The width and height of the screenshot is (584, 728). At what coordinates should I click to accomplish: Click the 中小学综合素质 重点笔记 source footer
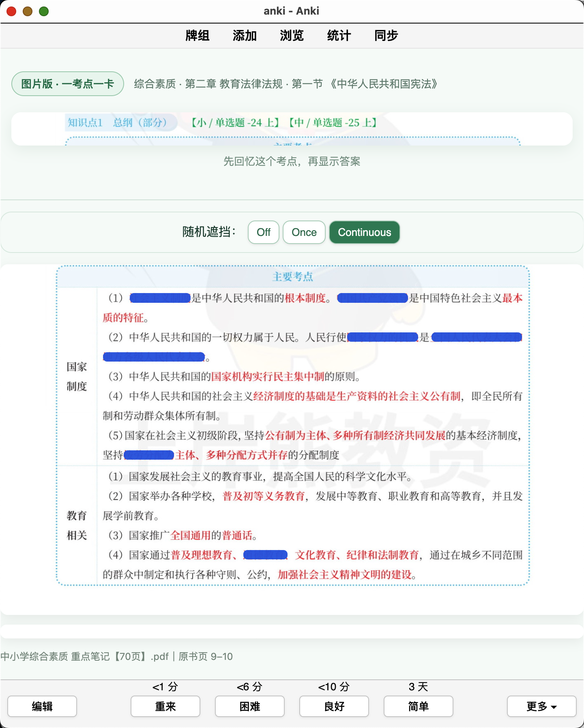[x=117, y=657]
